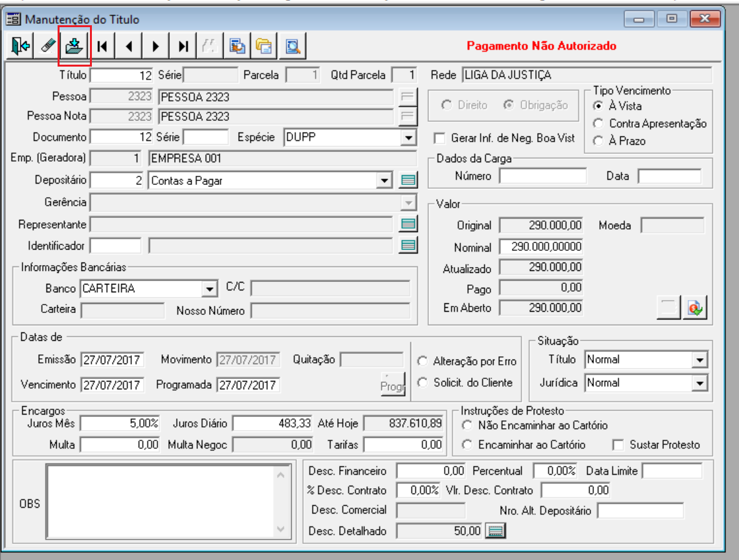The height and width of the screenshot is (560, 739).
Task: Click the magnifier search toolbar icon
Action: tap(292, 46)
